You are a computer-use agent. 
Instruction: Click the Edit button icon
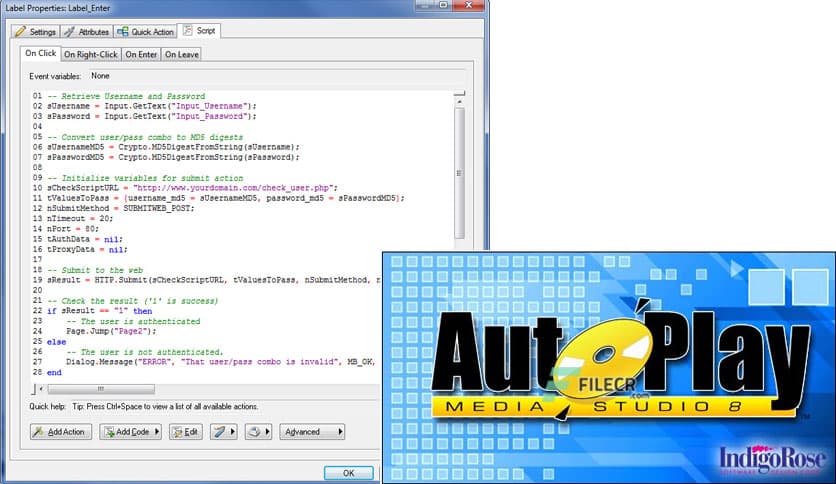pyautogui.click(x=178, y=432)
